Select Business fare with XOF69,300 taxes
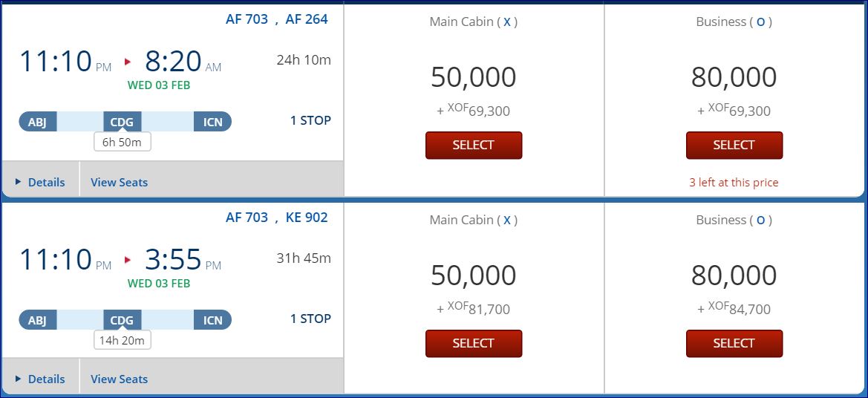The width and height of the screenshot is (868, 398). pos(734,145)
